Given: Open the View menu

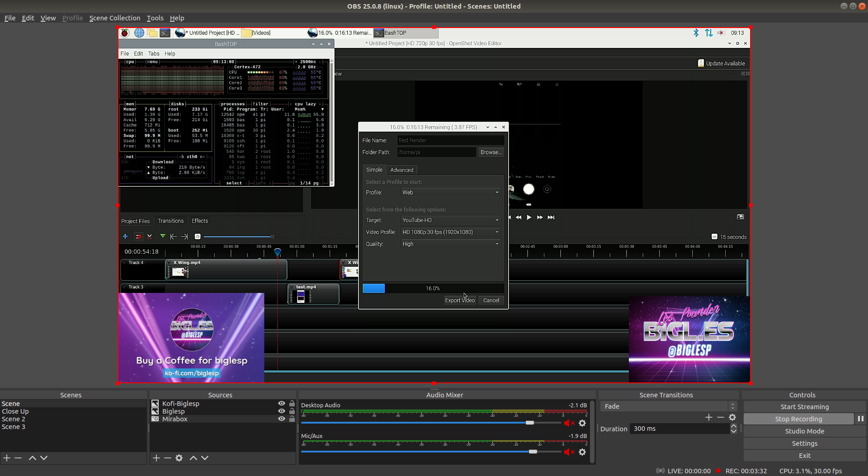Looking at the screenshot, I should tap(48, 18).
